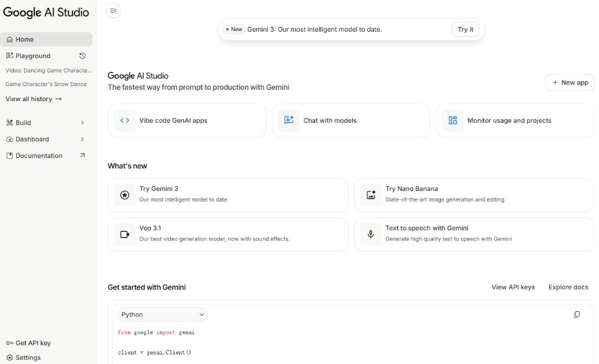Image resolution: width=599 pixels, height=364 pixels.
Task: Expand the Build section in the sidebar
Action: 83,122
